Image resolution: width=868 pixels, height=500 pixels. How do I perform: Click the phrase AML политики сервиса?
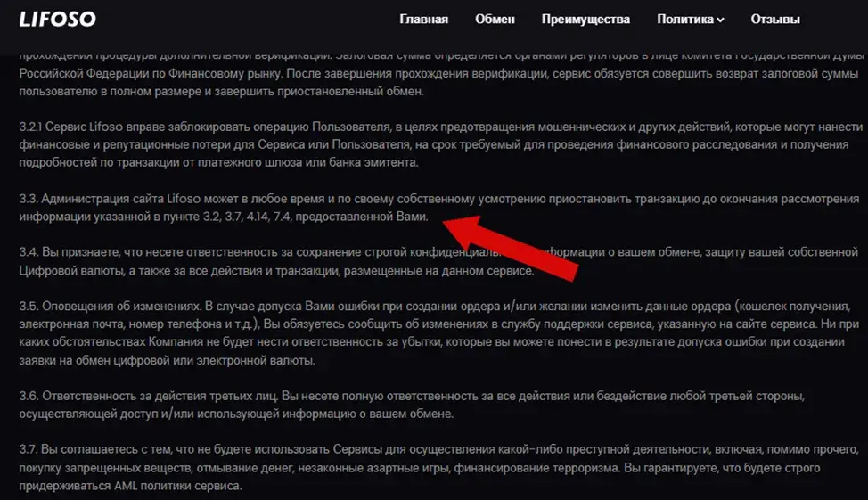(x=177, y=486)
